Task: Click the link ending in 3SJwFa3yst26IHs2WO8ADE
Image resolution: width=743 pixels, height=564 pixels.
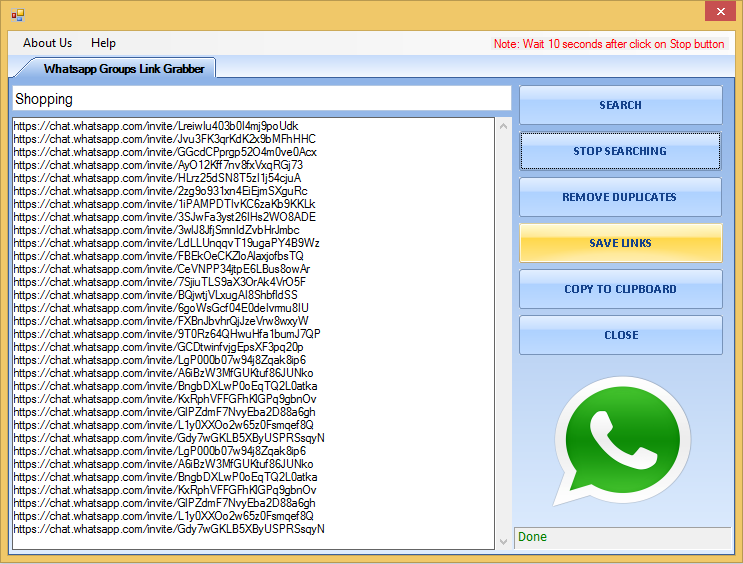Action: point(164,217)
